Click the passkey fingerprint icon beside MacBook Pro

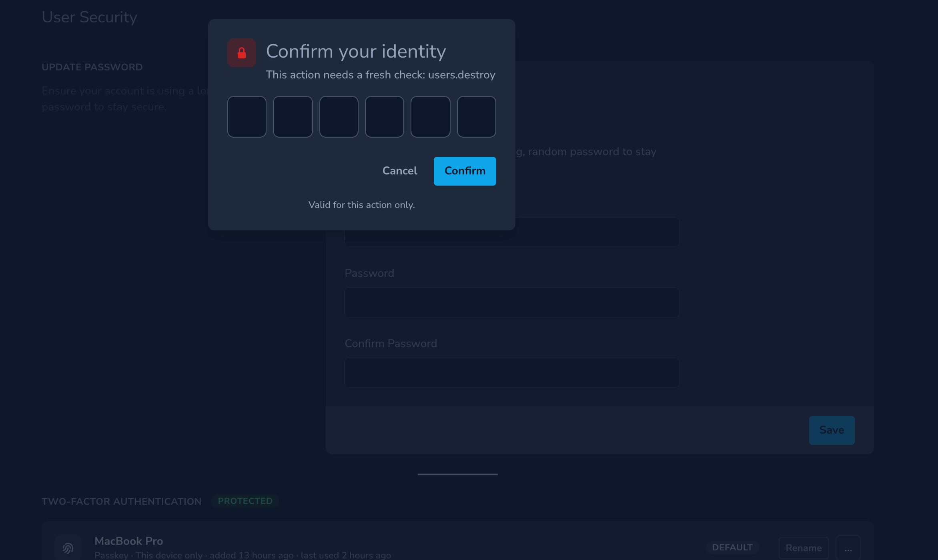(68, 548)
